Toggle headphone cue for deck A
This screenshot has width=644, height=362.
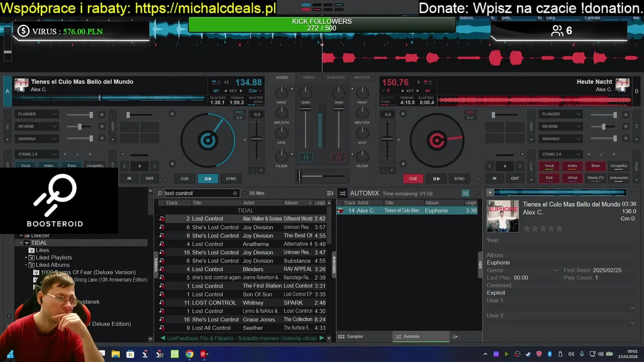click(305, 157)
